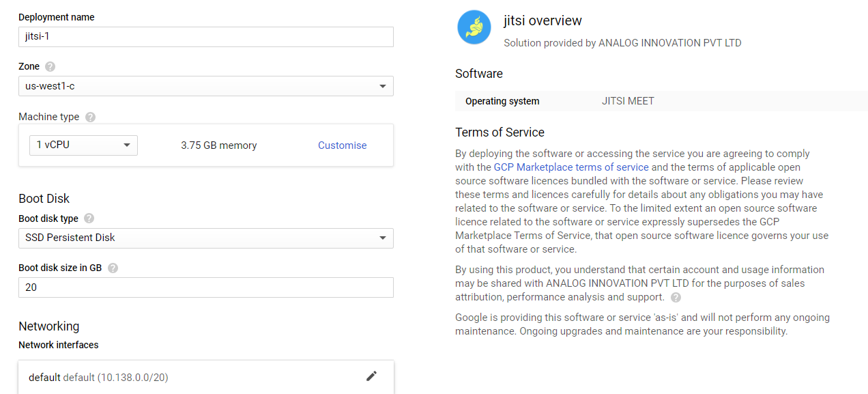Click the Operating system row label

[502, 101]
